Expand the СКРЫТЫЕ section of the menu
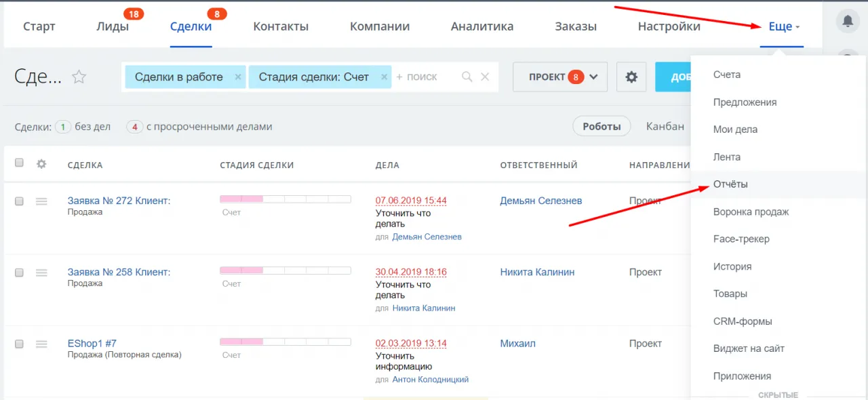The height and width of the screenshot is (400, 868). click(778, 395)
